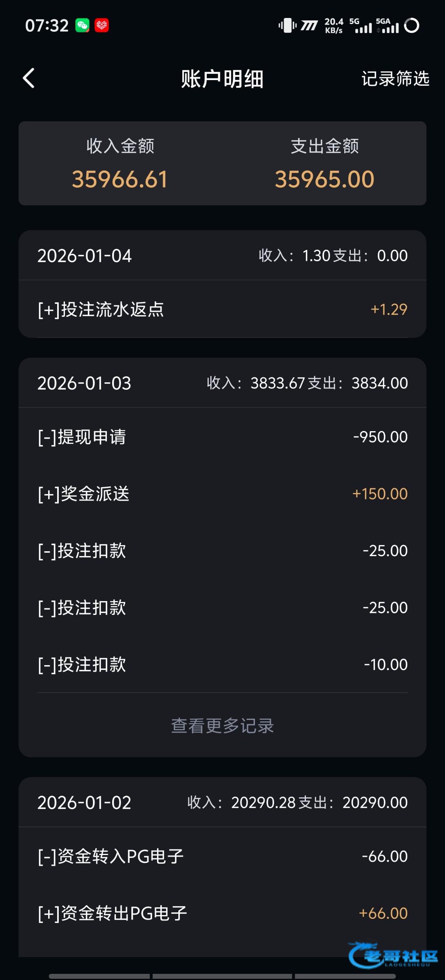Open 记录筛选 record filter
The image size is (445, 980).
[395, 78]
